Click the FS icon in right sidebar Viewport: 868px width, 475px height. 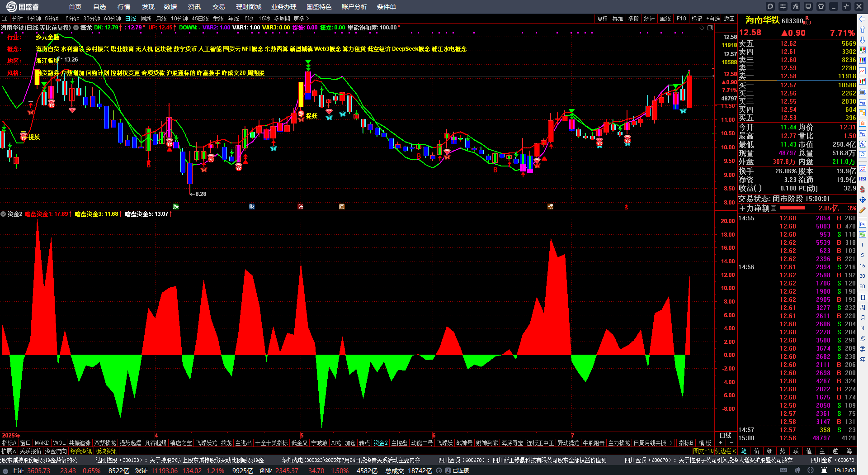(863, 224)
